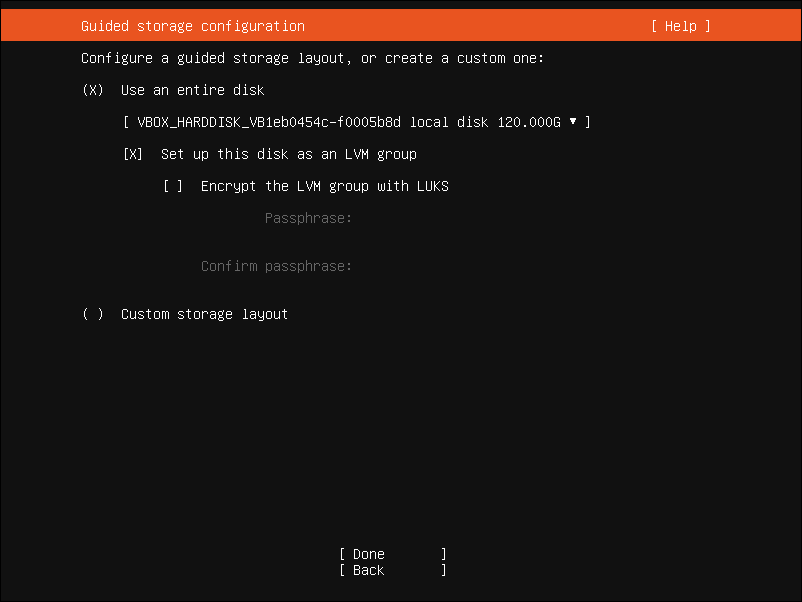802x602 pixels.
Task: Click the "Custom storage layout" label text
Action: coord(204,314)
